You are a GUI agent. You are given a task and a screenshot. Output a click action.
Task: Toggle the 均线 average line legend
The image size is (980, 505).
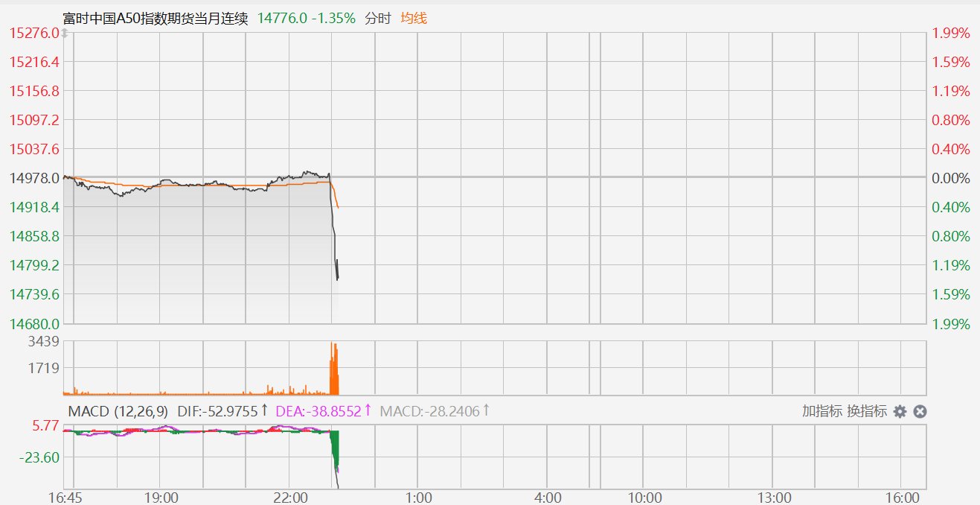pyautogui.click(x=414, y=18)
